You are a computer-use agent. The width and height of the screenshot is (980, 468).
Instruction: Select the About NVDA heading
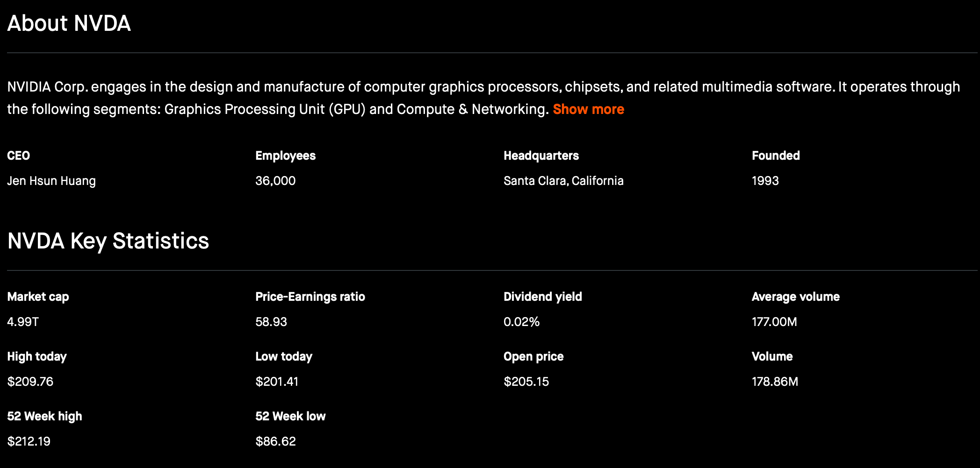pyautogui.click(x=69, y=23)
